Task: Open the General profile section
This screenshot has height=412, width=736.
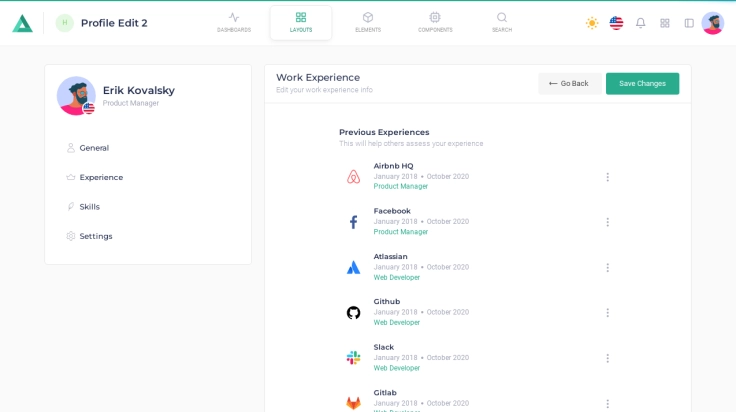Action: coord(94,148)
